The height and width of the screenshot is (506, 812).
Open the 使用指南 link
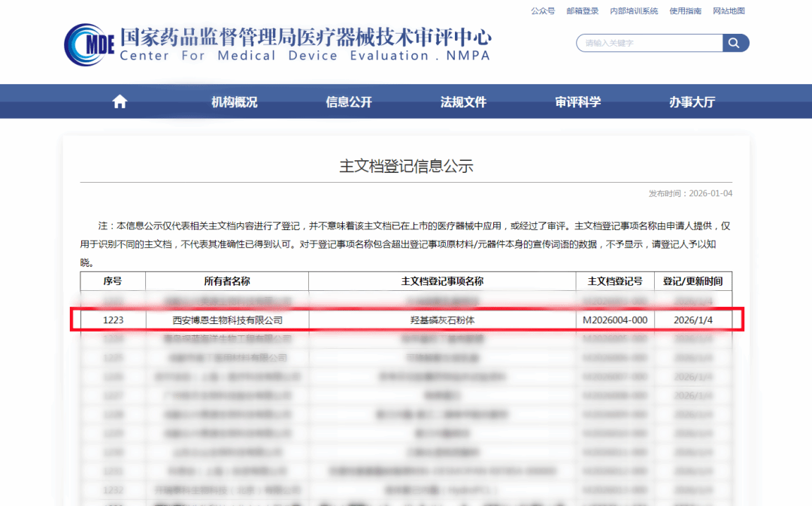coord(685,11)
